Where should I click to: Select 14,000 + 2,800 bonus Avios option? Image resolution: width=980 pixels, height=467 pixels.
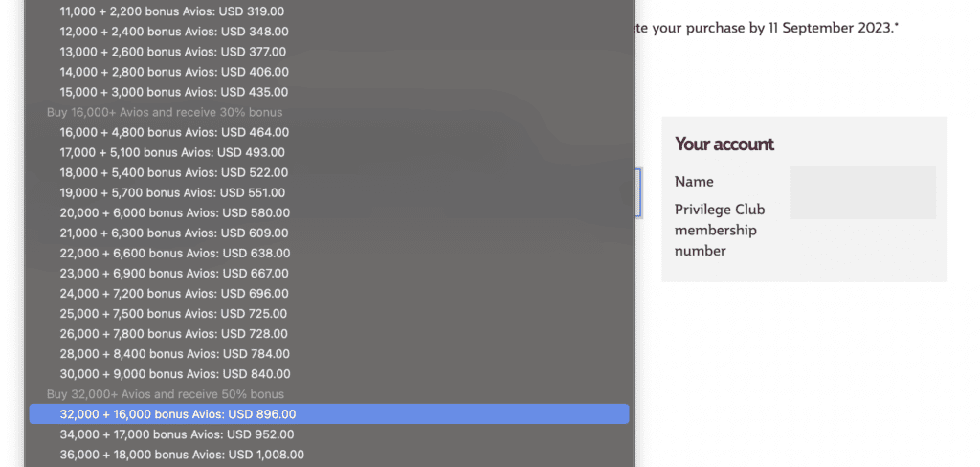point(172,72)
